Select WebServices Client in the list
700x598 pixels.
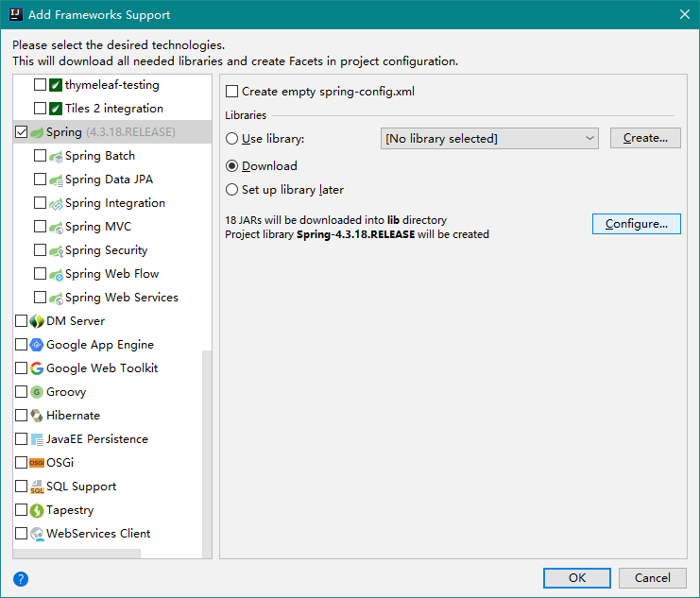coord(98,534)
